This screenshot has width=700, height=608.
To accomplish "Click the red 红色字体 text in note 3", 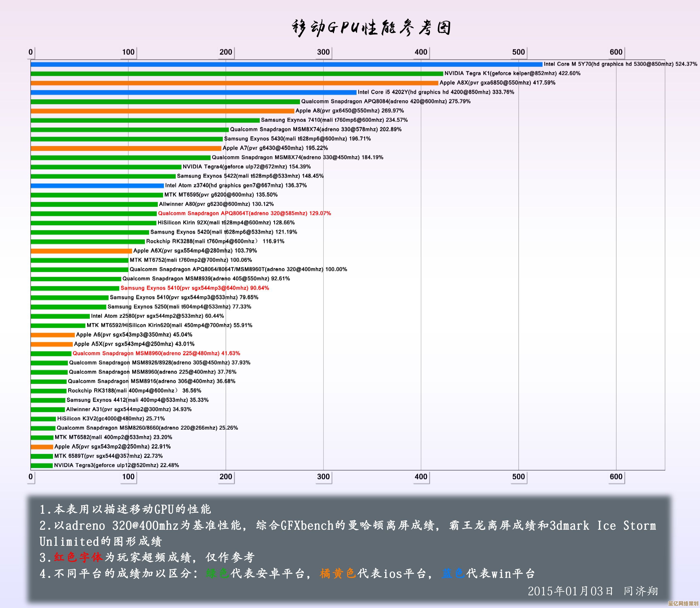I will click(78, 557).
